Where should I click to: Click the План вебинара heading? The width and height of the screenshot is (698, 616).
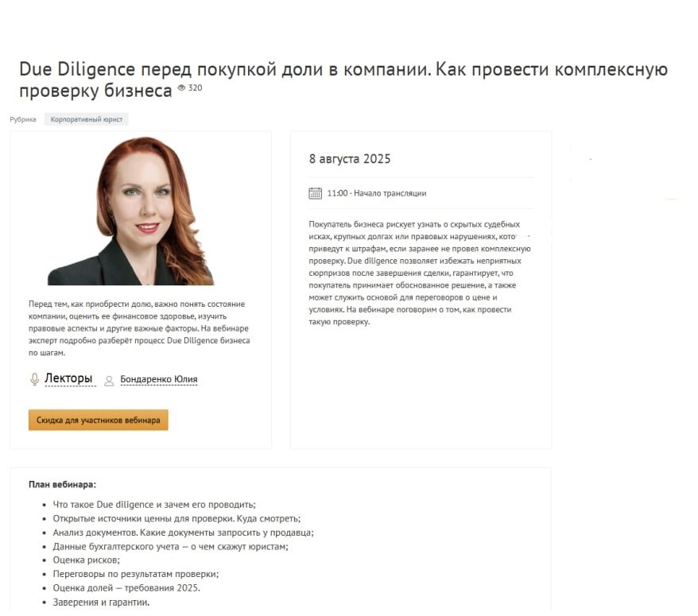(x=62, y=484)
